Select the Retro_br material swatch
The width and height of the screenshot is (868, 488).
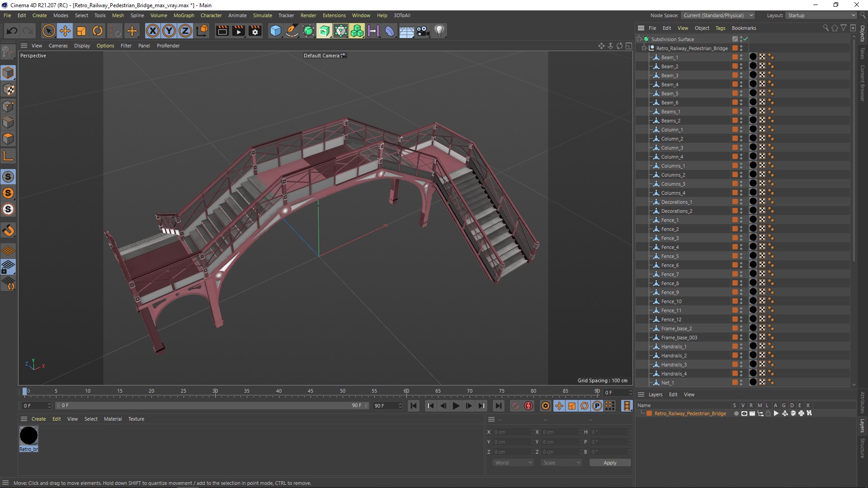click(28, 436)
